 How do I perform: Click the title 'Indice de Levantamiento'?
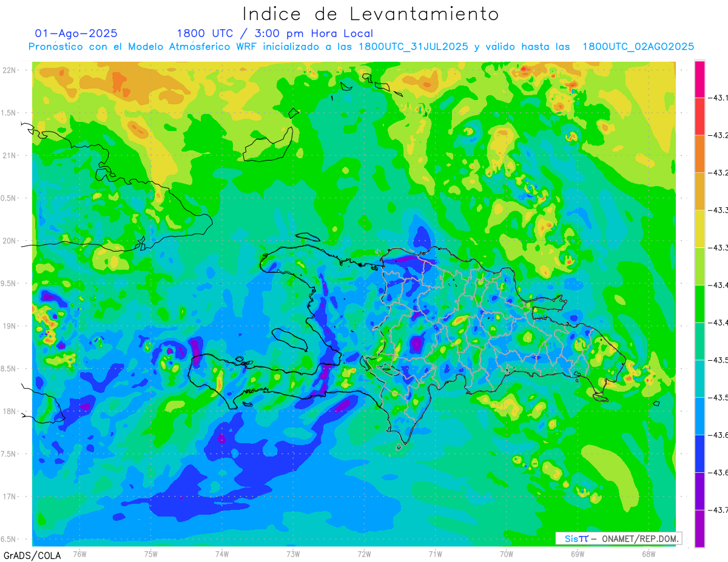[371, 14]
